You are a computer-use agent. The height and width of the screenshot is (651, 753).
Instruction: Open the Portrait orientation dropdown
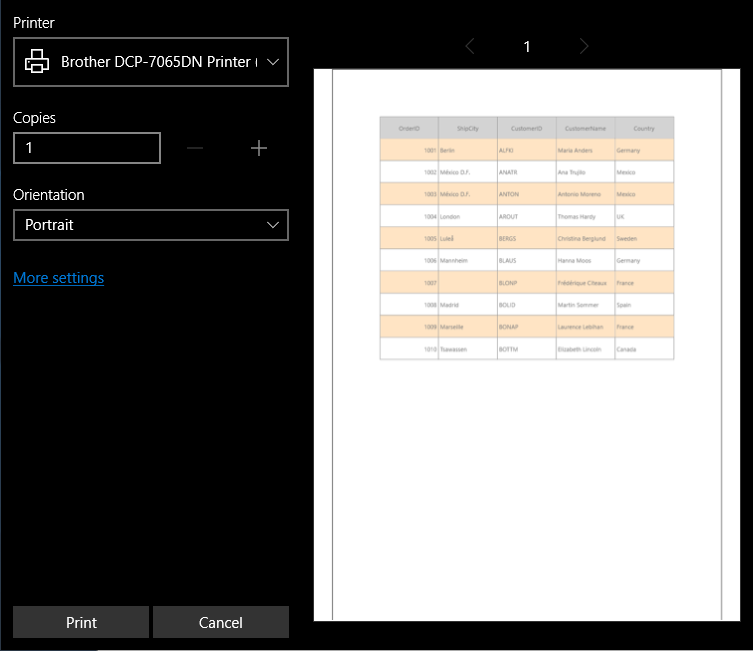[x=151, y=225]
